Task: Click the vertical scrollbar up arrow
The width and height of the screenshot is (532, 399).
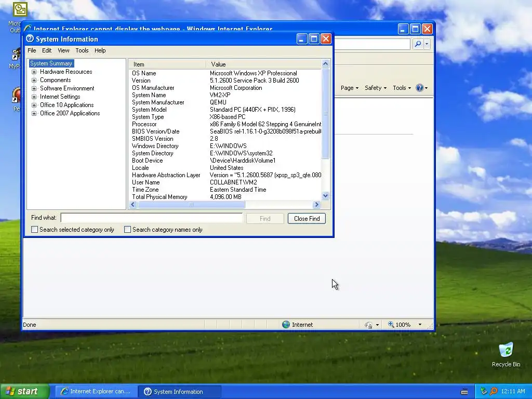Action: pyautogui.click(x=325, y=64)
